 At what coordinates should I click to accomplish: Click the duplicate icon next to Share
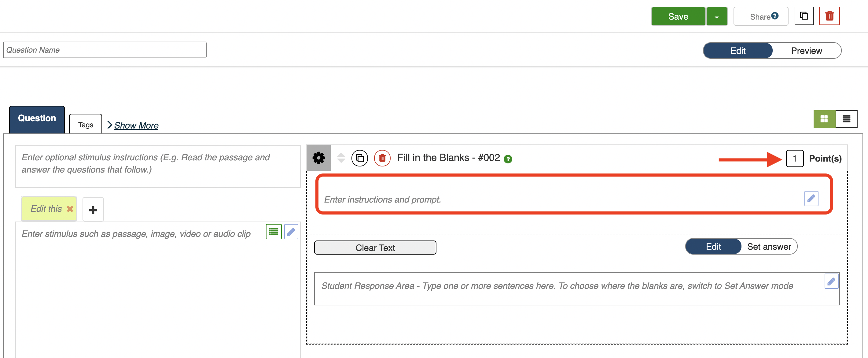[x=804, y=16]
